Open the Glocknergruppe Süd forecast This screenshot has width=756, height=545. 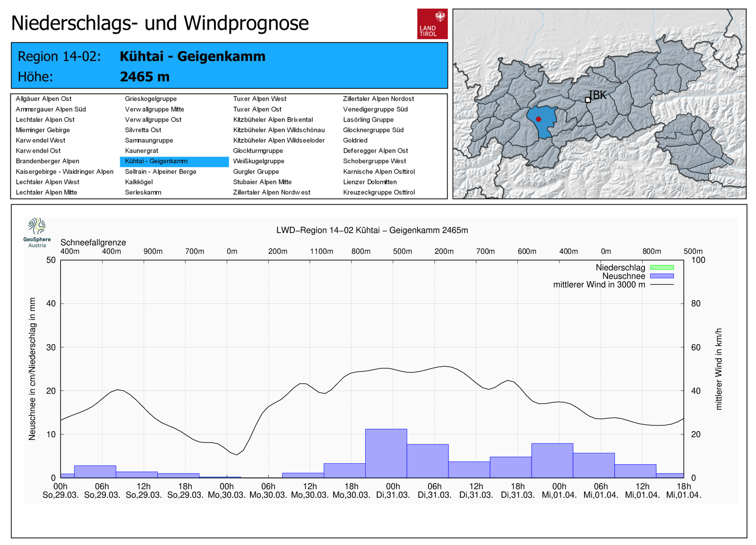[x=373, y=130]
